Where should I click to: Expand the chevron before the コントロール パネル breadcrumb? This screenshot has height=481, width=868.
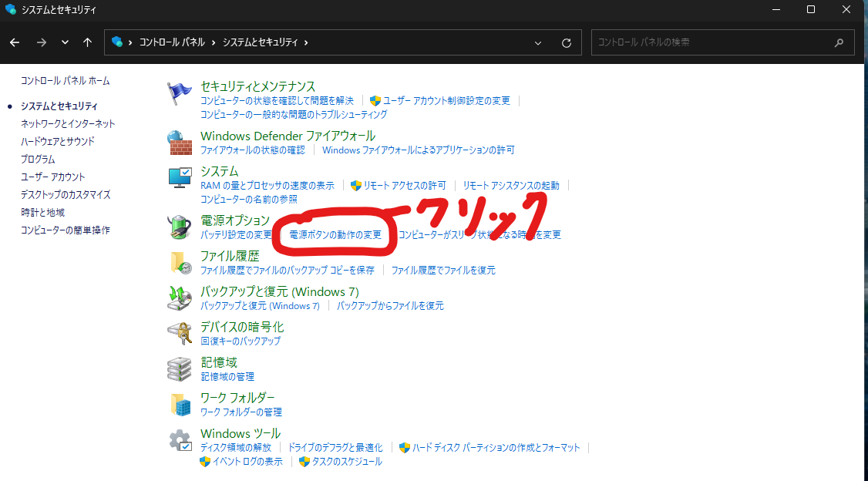(x=130, y=42)
